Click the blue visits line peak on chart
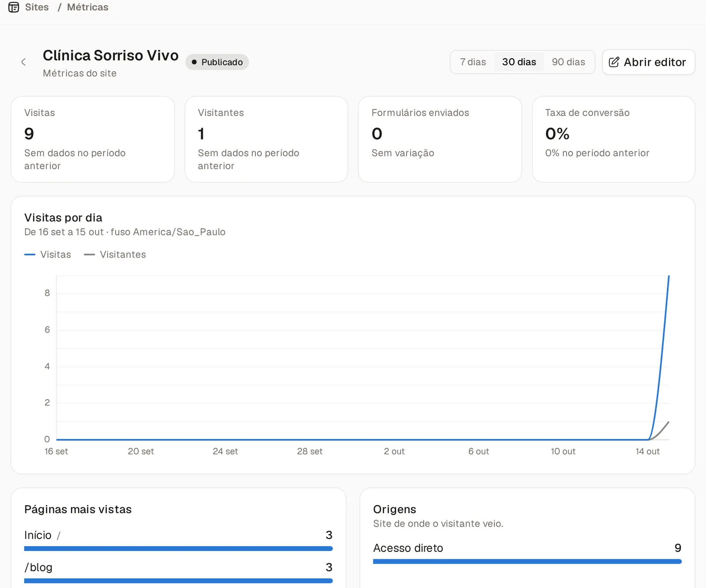The height and width of the screenshot is (588, 706). pyautogui.click(x=669, y=277)
